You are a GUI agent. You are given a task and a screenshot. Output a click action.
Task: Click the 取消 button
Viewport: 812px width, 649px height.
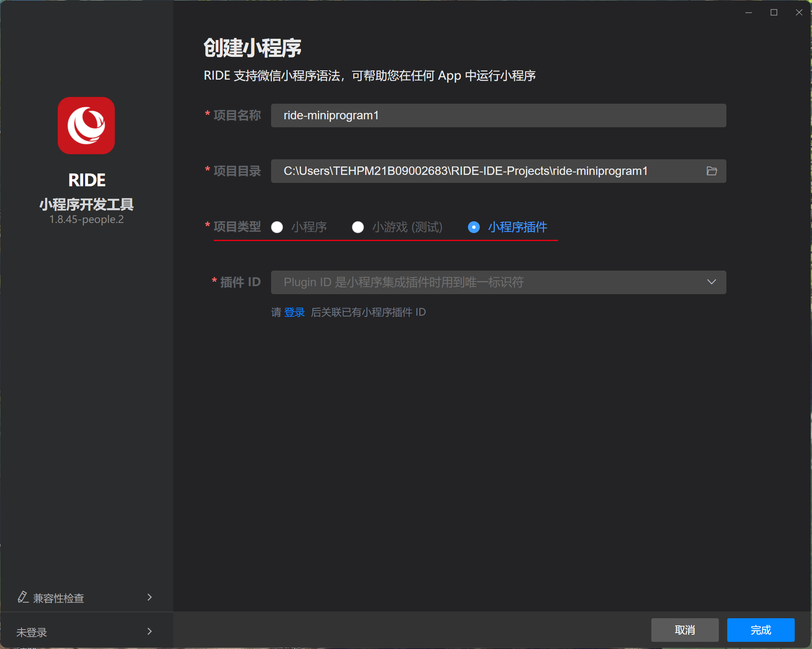click(685, 630)
